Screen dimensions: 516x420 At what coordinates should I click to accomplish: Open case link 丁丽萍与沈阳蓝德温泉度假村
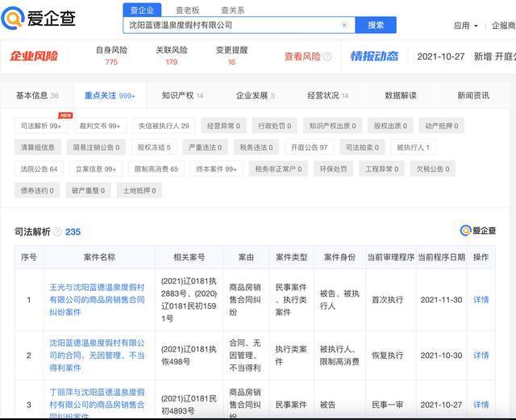point(97,404)
